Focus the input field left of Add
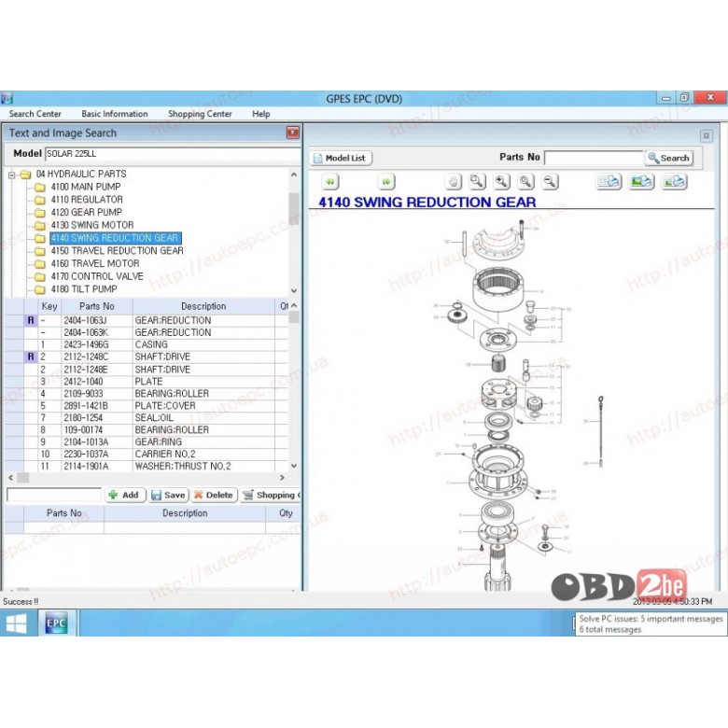The height and width of the screenshot is (728, 728). click(54, 495)
